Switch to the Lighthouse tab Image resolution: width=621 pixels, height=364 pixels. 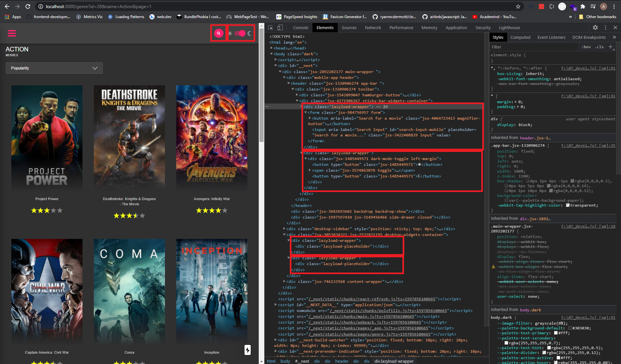509,28
